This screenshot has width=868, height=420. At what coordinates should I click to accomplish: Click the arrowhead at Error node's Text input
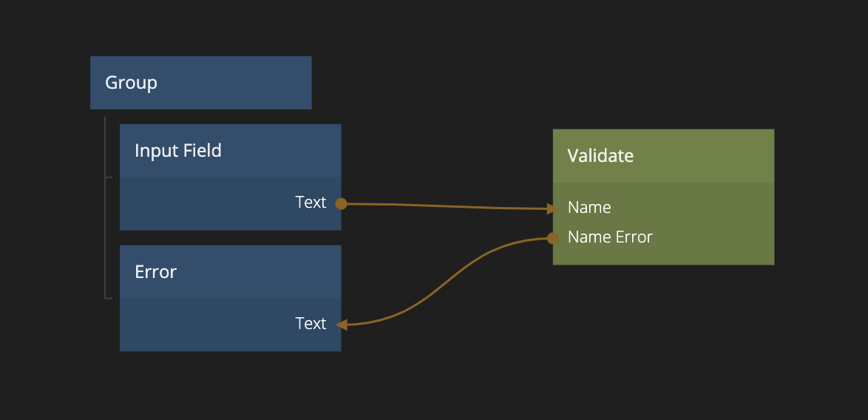tap(342, 324)
